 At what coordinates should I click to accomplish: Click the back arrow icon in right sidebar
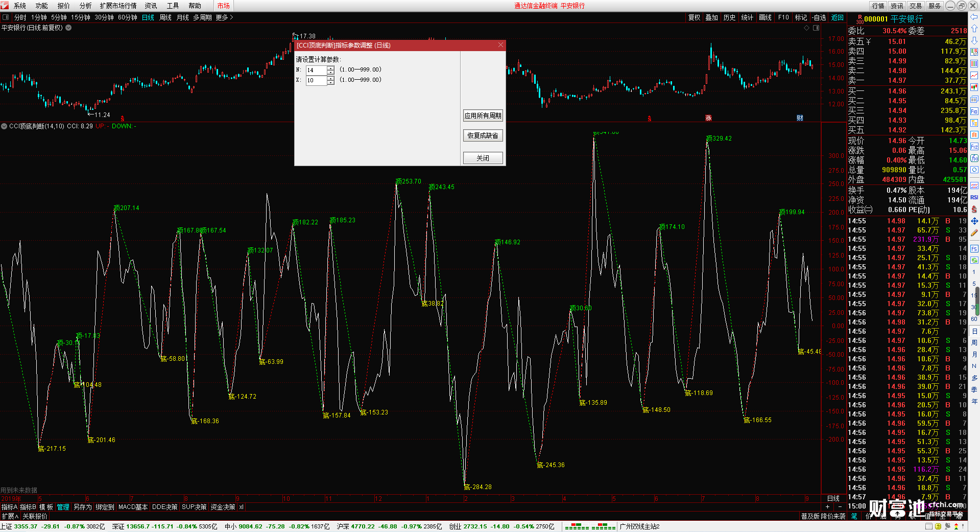pos(974,17)
